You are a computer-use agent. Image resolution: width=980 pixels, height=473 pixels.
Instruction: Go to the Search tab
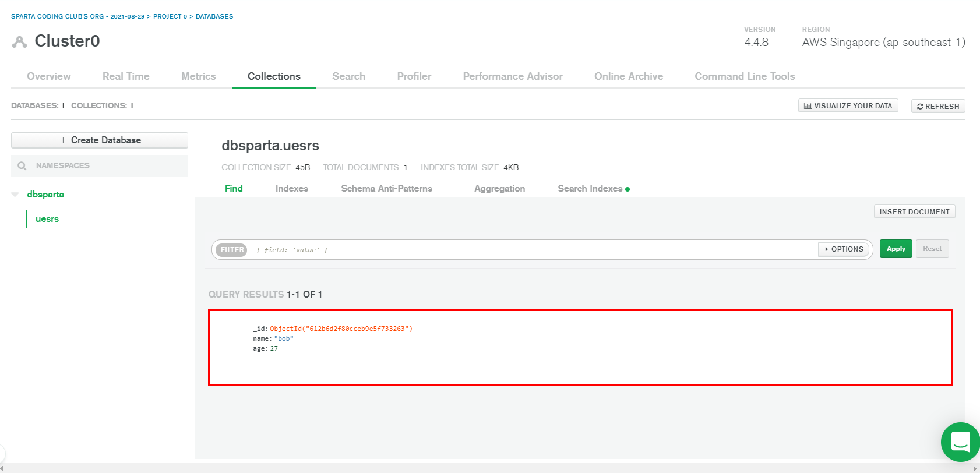349,76
